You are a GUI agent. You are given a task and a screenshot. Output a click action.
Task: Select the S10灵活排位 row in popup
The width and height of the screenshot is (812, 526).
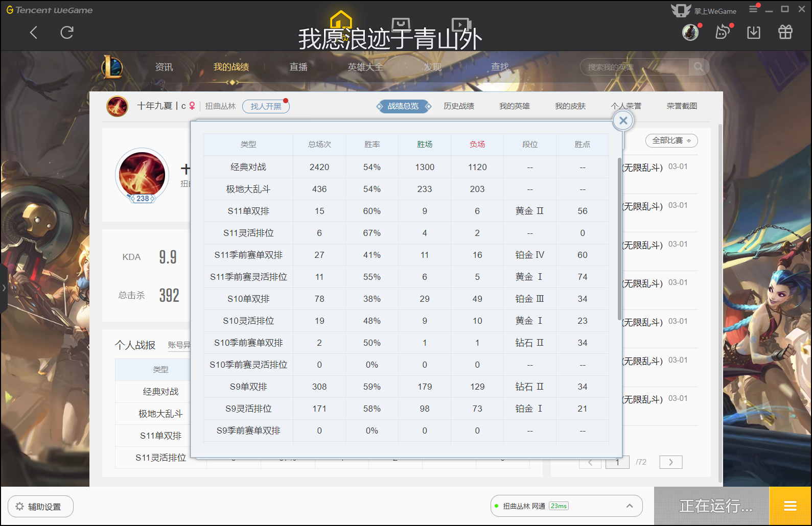[406, 321]
